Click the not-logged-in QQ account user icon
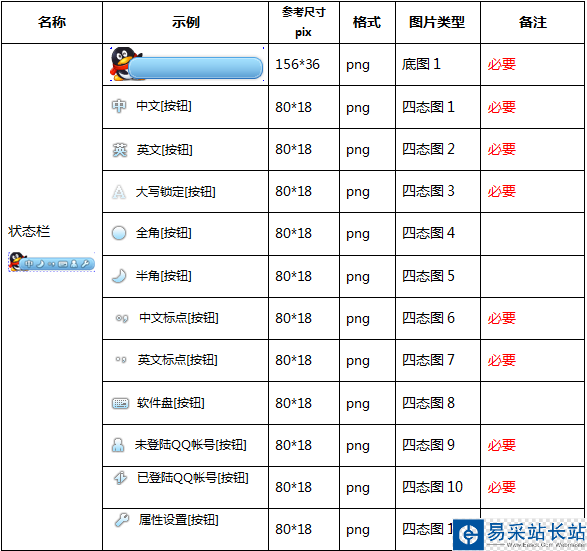587x551 pixels. 118,445
